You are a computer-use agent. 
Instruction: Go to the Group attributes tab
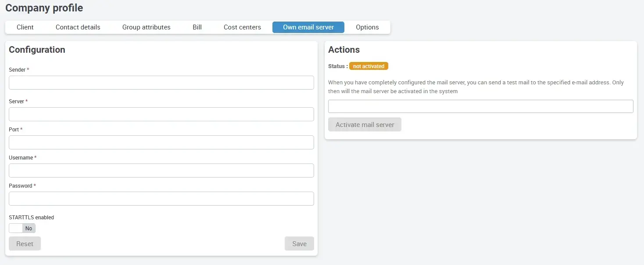point(146,27)
